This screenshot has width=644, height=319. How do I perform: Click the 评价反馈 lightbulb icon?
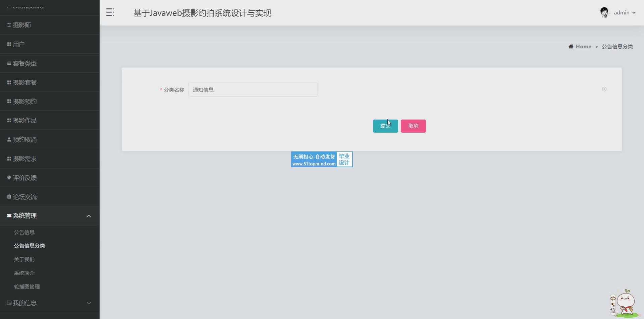[x=9, y=178]
